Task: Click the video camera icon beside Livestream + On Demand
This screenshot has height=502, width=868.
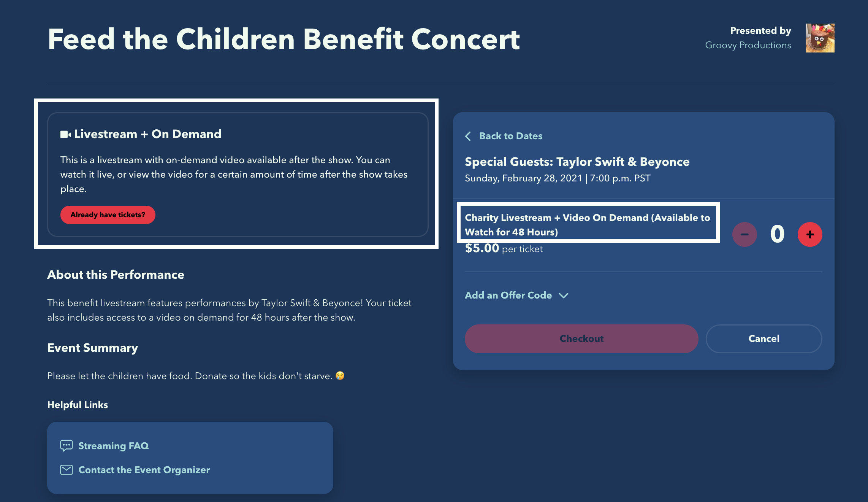Action: 65,133
